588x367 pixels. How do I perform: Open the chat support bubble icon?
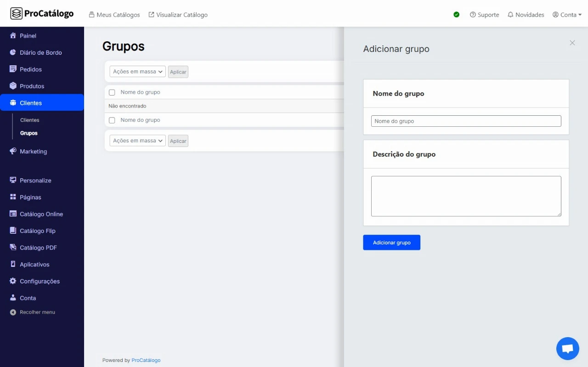pyautogui.click(x=567, y=349)
